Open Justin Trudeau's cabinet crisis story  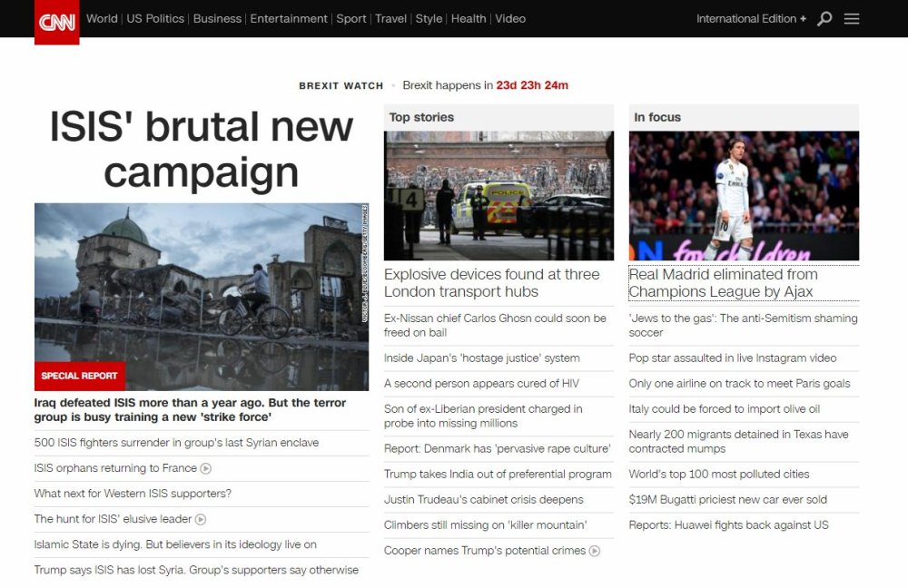point(484,500)
